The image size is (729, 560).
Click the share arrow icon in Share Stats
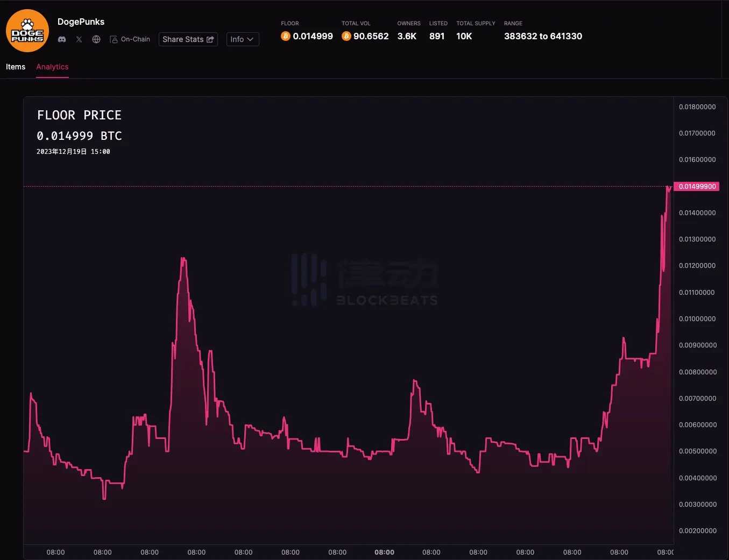[x=210, y=39]
